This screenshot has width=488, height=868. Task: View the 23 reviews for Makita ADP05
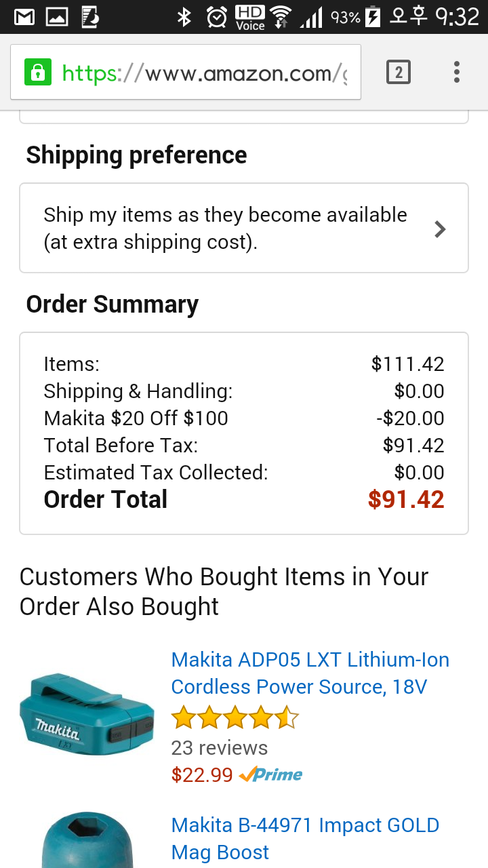tap(220, 747)
